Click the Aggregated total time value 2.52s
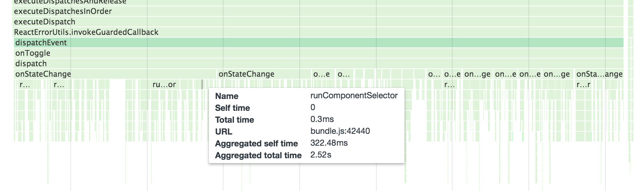644x191 pixels. click(x=321, y=155)
